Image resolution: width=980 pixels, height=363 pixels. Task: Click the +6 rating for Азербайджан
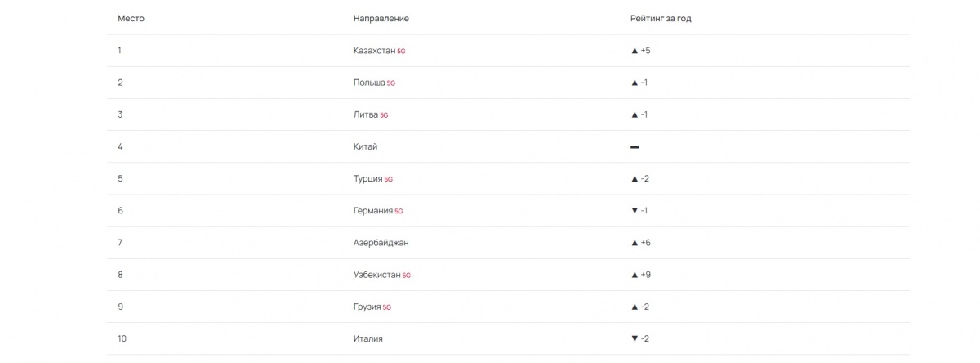(x=646, y=243)
